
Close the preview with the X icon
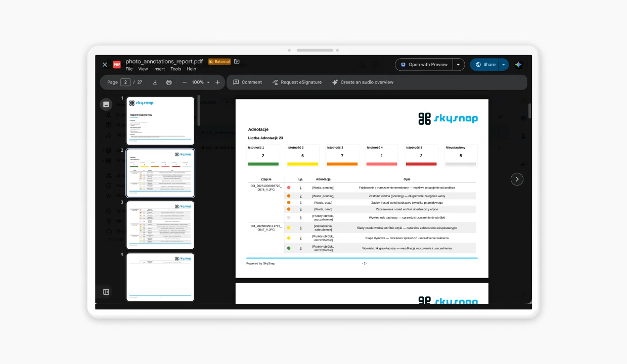(x=105, y=65)
